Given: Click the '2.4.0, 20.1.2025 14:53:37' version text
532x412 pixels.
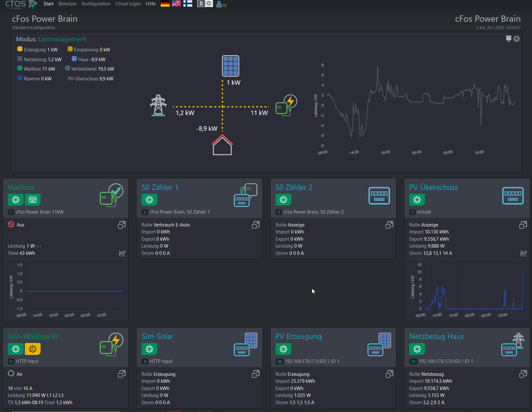Looking at the screenshot, I should [498, 28].
